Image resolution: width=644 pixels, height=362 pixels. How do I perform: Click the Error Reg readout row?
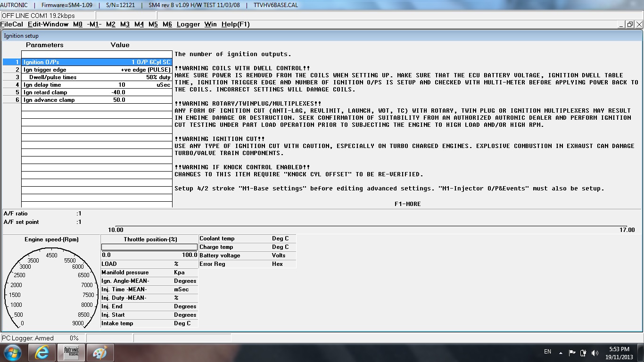(248, 264)
